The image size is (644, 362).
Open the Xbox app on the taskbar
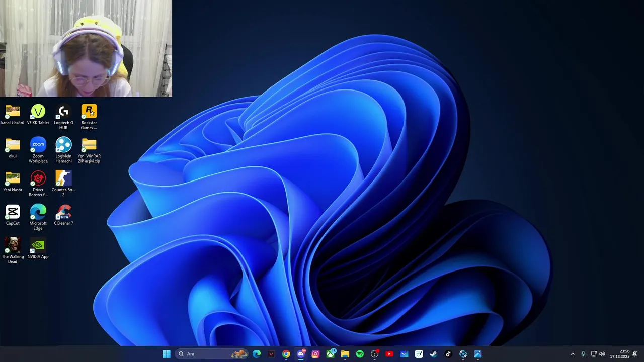(x=331, y=354)
